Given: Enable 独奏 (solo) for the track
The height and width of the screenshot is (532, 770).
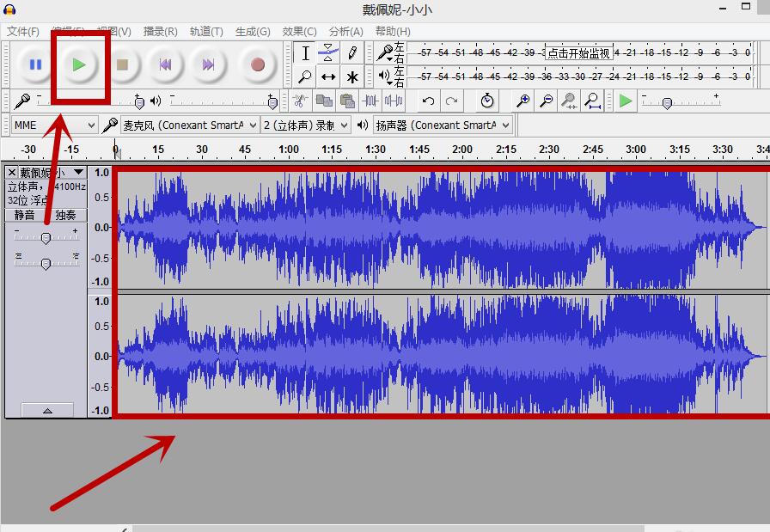Looking at the screenshot, I should click(x=64, y=214).
